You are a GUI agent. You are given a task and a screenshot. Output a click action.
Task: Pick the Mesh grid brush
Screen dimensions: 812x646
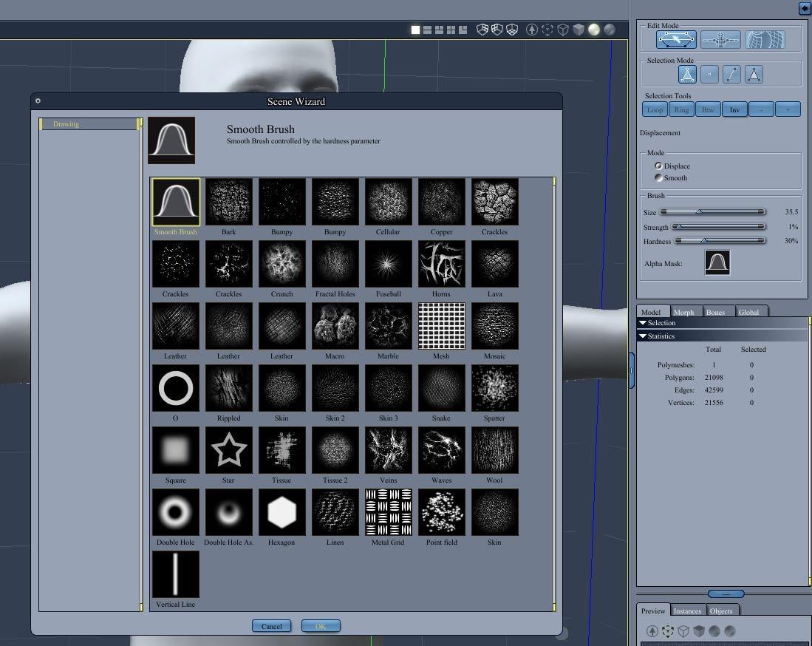click(442, 326)
